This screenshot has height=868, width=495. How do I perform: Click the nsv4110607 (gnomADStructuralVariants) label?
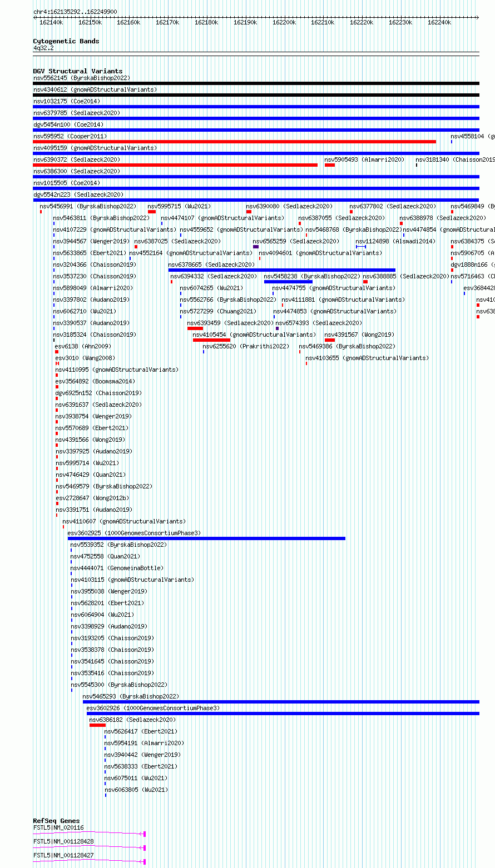coord(124,521)
